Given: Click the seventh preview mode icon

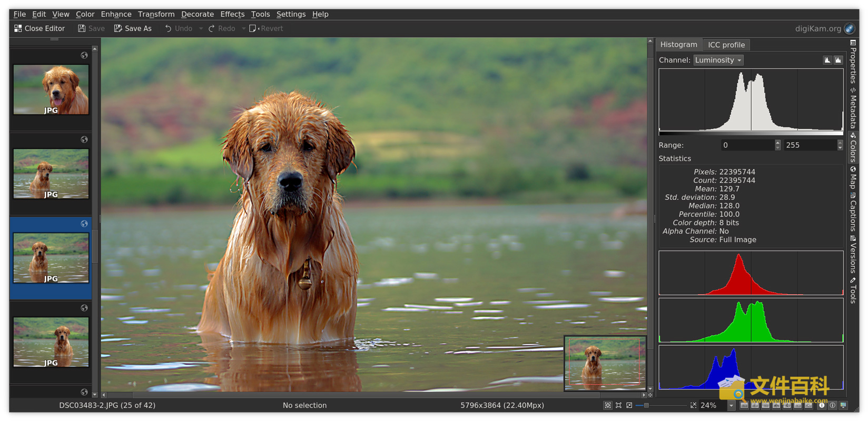Looking at the screenshot, I should [x=808, y=405].
